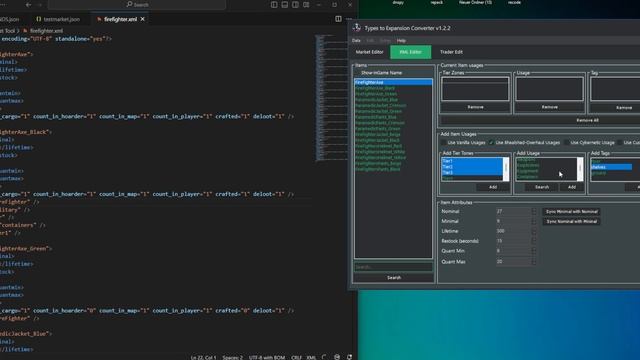Screen dimensions: 640x360
Task: Click Sync Nominal with Minimal button
Action: [x=571, y=221]
